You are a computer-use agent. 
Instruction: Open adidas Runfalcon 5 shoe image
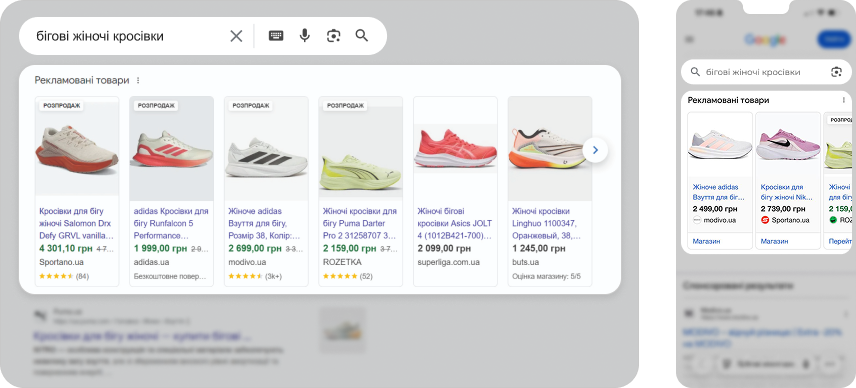click(x=171, y=148)
